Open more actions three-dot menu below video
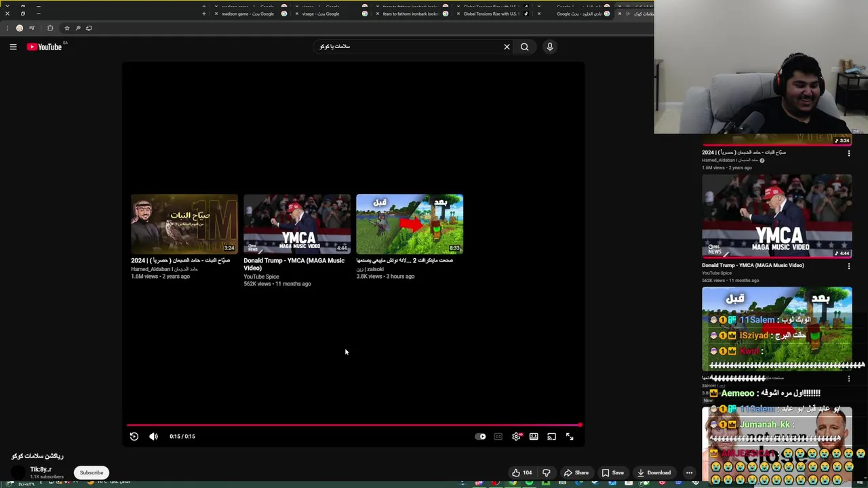868x488 pixels. [x=689, y=472]
